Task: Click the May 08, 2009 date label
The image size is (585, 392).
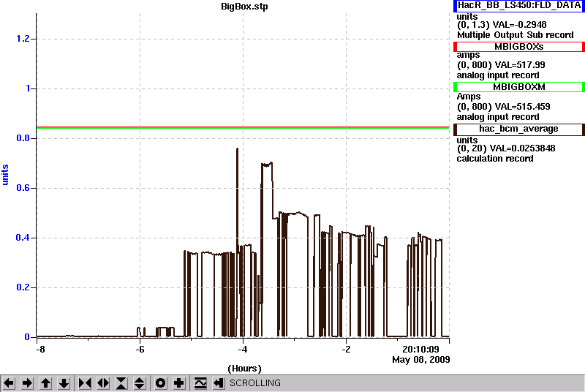Action: 421,360
